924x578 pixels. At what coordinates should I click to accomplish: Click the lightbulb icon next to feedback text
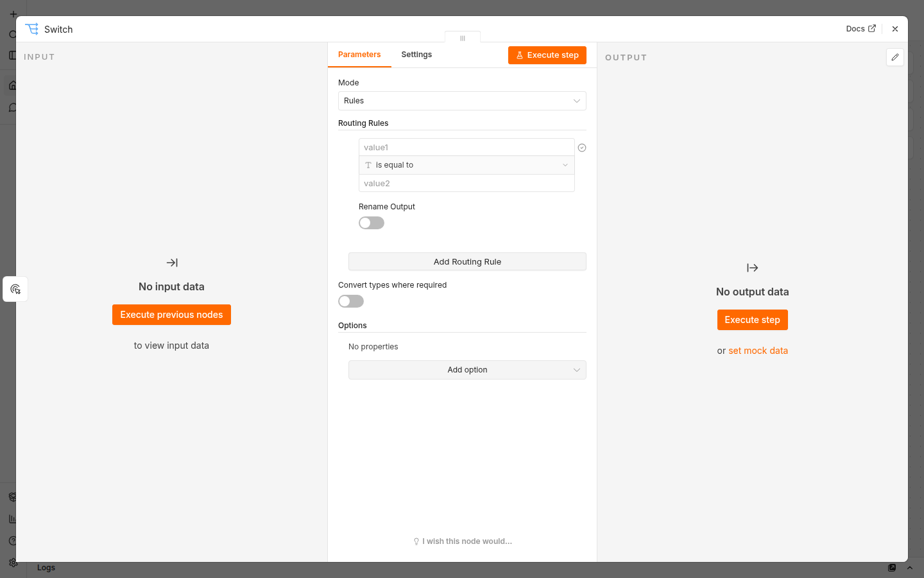click(x=416, y=541)
